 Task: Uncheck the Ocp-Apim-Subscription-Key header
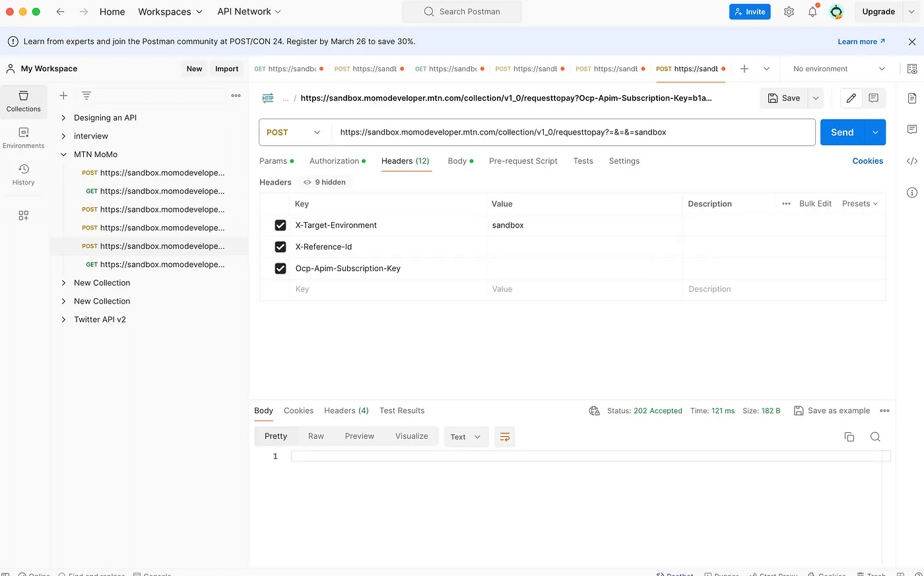pyautogui.click(x=280, y=269)
